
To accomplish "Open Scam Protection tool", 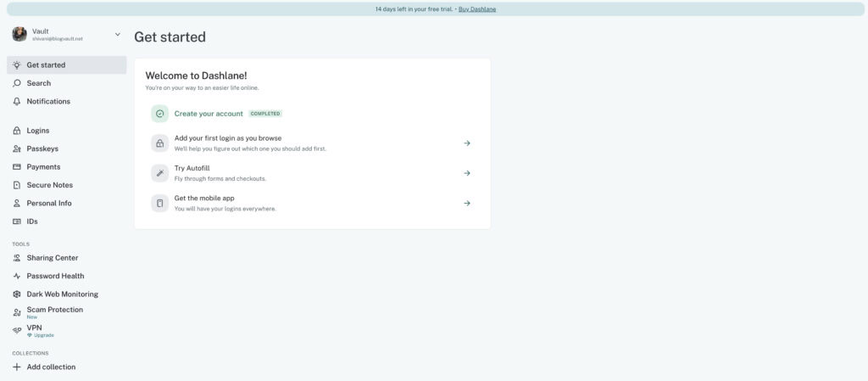I will 66,312.
